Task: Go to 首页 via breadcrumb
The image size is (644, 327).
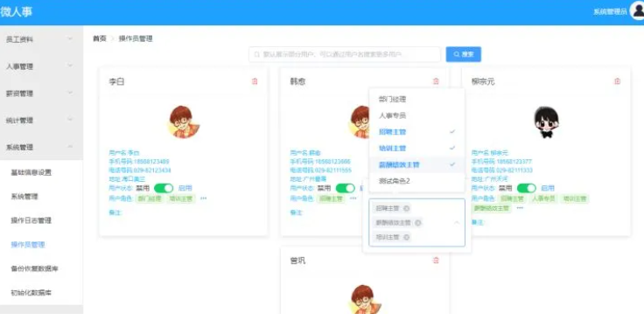Action: pyautogui.click(x=100, y=39)
